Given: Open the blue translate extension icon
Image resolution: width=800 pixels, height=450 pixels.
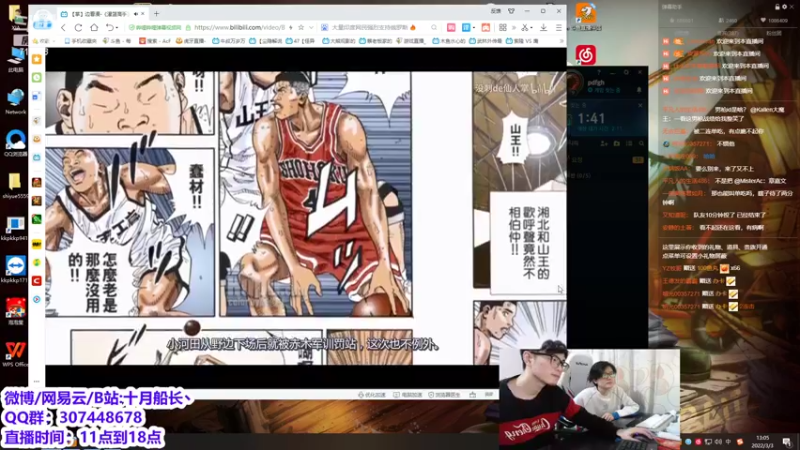Looking at the screenshot, I should pyautogui.click(x=466, y=28).
